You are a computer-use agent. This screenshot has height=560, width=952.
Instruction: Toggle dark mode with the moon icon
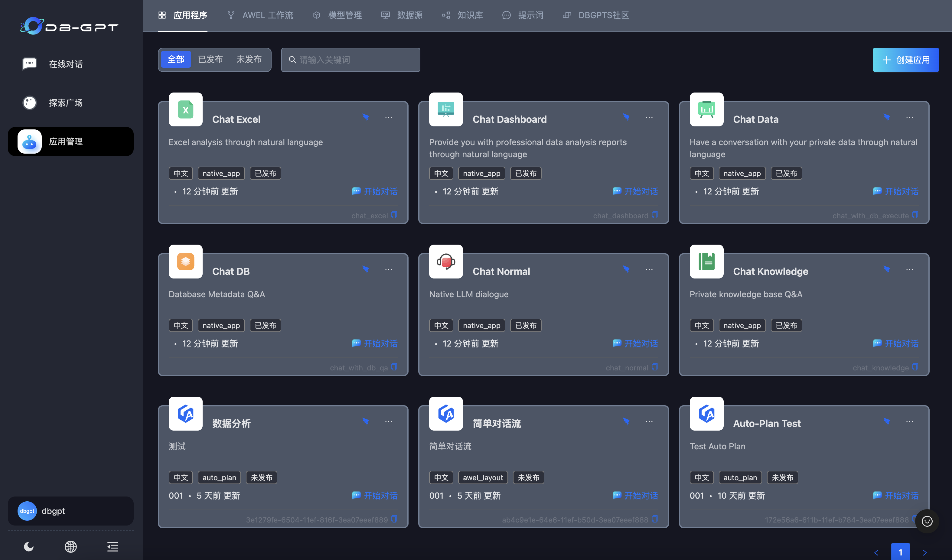pos(29,546)
